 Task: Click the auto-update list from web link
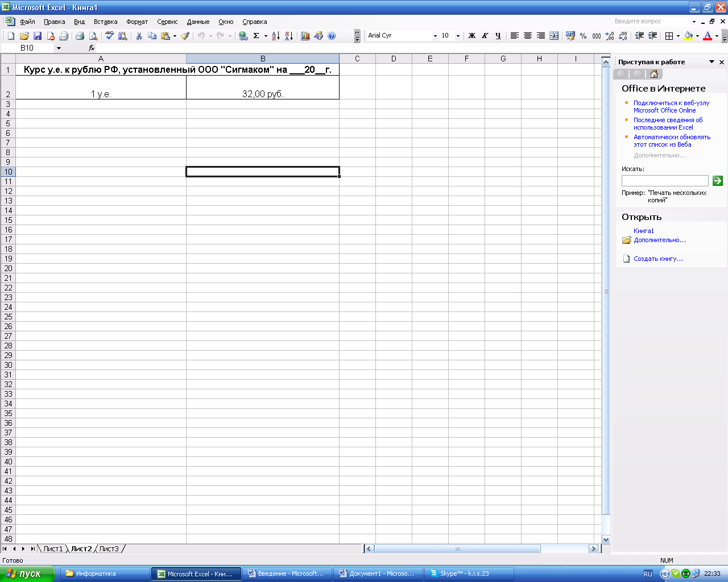tap(672, 141)
